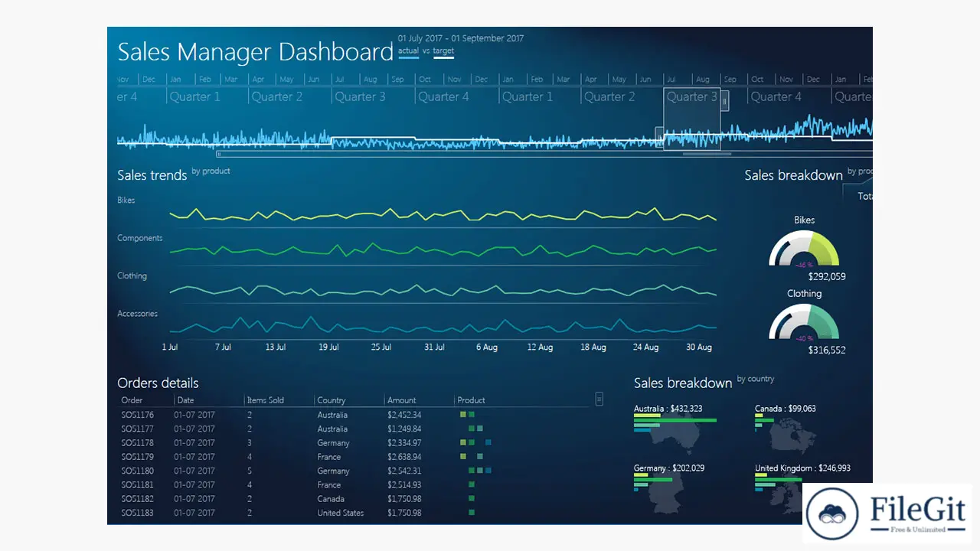Click the Canada map silhouette
This screenshot has height=551, width=980.
[793, 436]
